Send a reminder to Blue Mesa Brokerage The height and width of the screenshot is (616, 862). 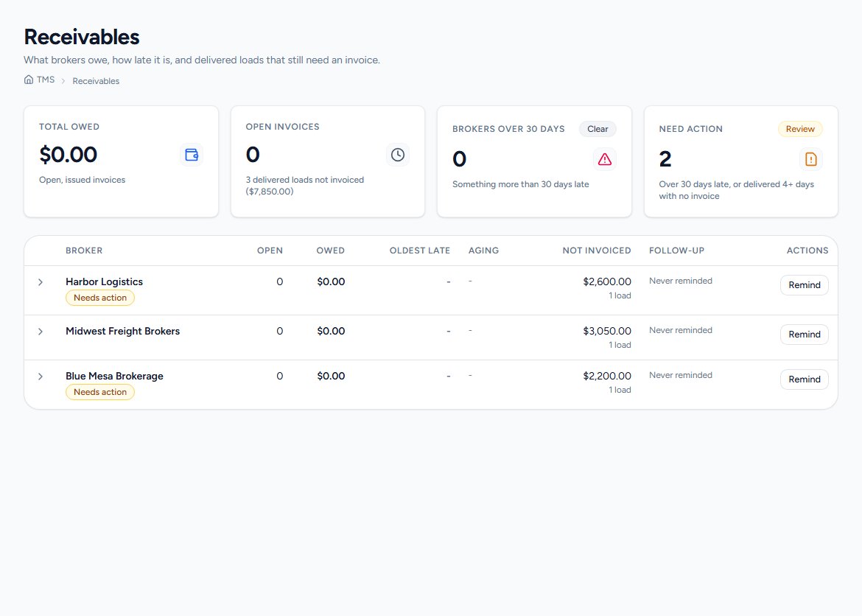coord(805,379)
